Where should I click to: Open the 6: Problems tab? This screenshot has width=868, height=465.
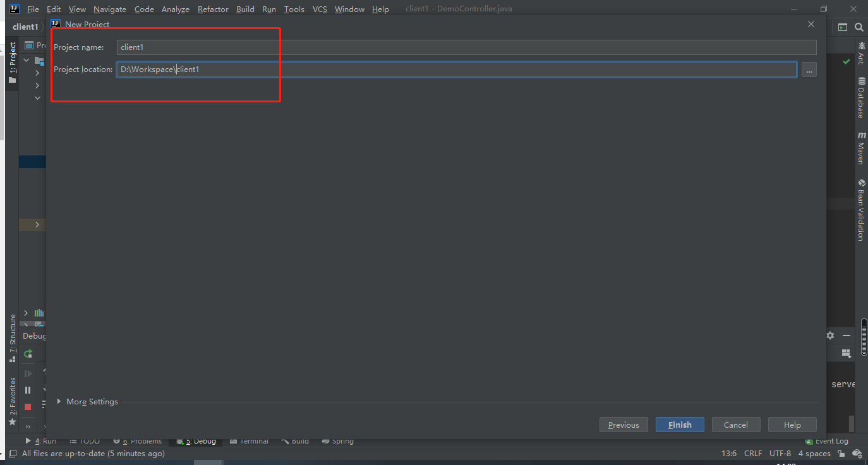click(x=138, y=441)
